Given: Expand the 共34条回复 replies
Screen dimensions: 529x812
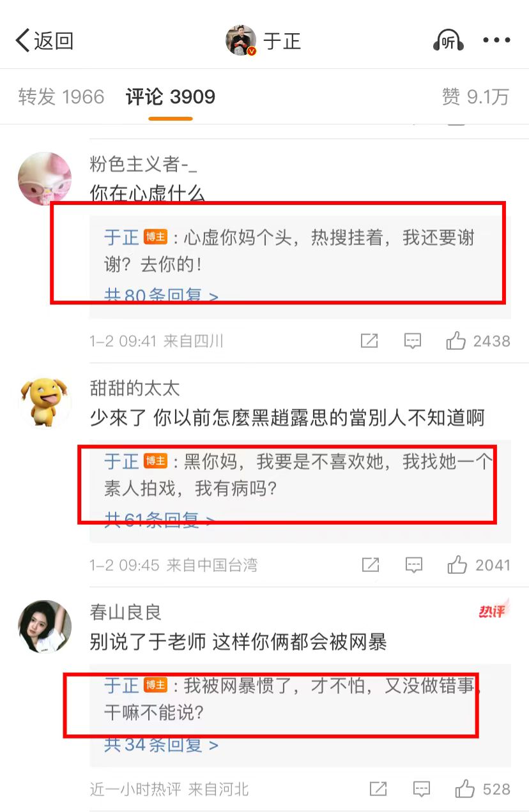Looking at the screenshot, I should [x=161, y=745].
